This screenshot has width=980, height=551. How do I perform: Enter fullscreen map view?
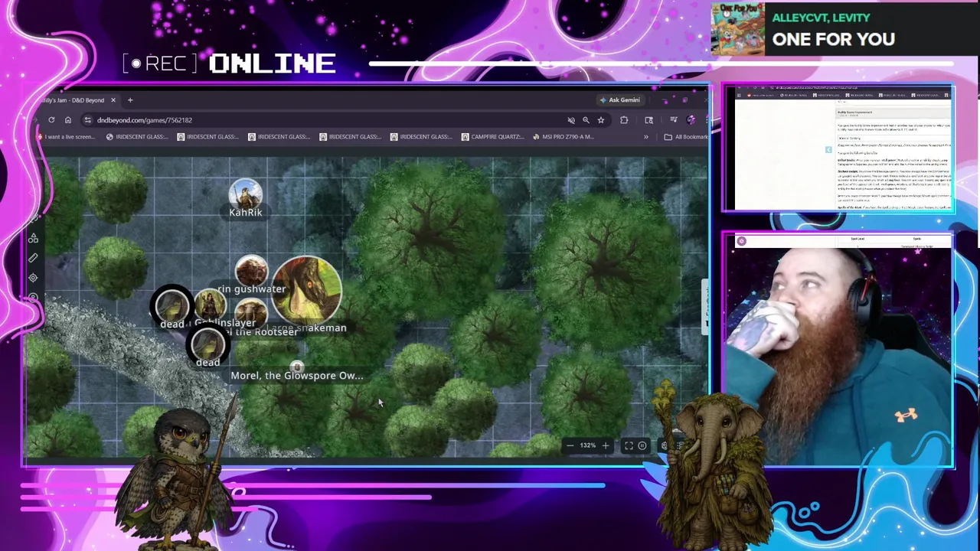[629, 445]
